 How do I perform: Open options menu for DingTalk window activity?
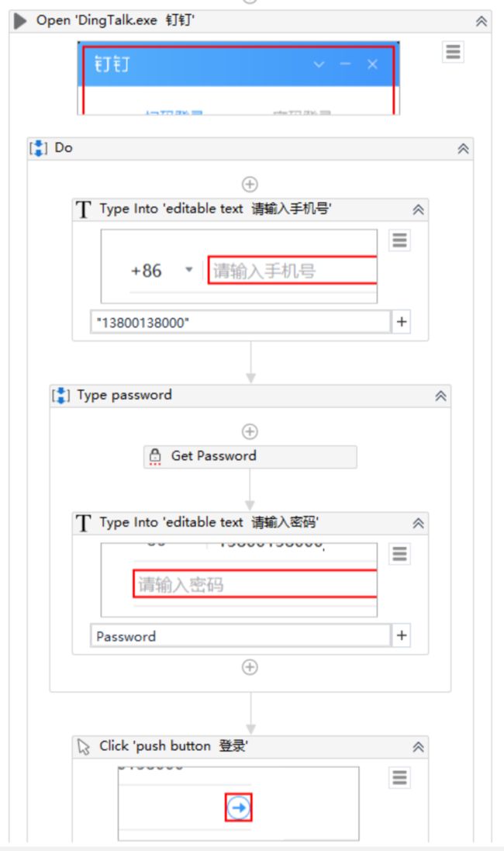453,52
